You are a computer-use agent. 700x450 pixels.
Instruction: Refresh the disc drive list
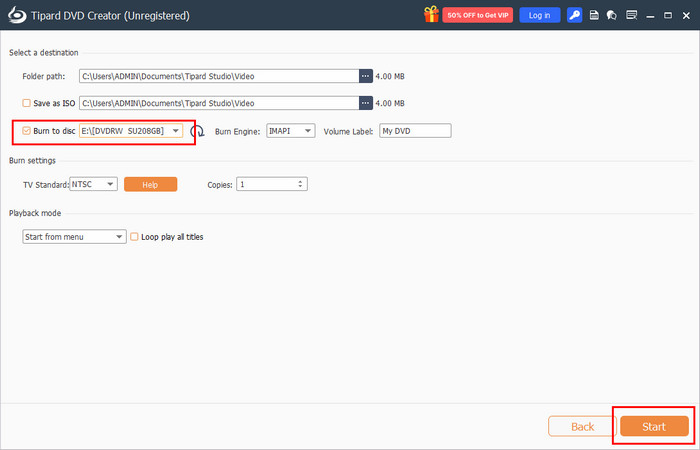click(198, 131)
